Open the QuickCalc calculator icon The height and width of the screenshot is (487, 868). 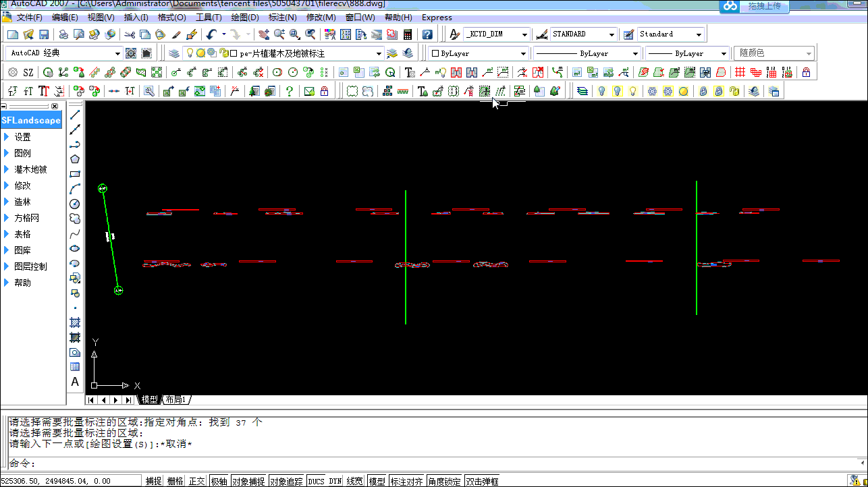click(x=408, y=34)
